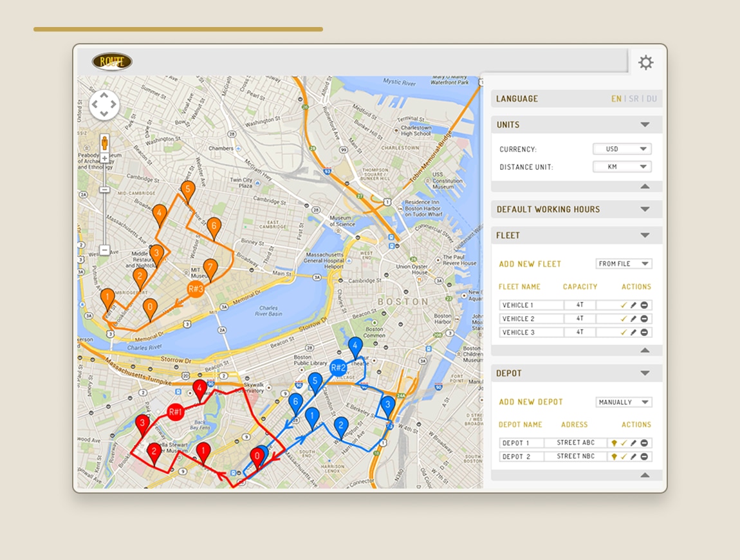Viewport: 740px width, 560px height.
Task: Click the Route logo
Action: (112, 61)
